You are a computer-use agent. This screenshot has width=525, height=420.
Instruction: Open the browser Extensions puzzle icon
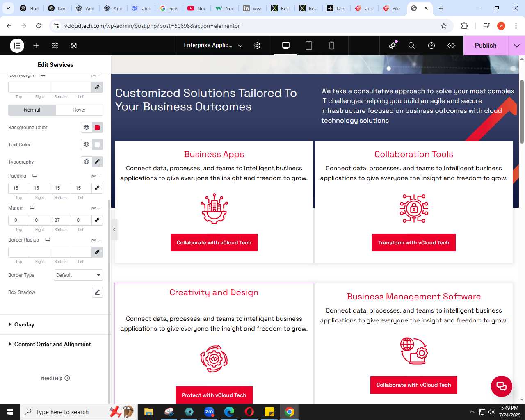[x=465, y=26]
